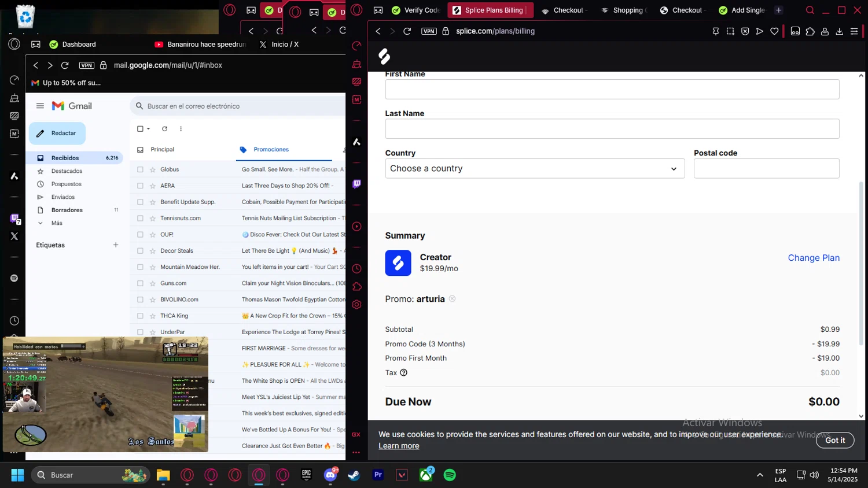Click the Gmail refresh icon above inbox
The height and width of the screenshot is (488, 868).
point(165,129)
